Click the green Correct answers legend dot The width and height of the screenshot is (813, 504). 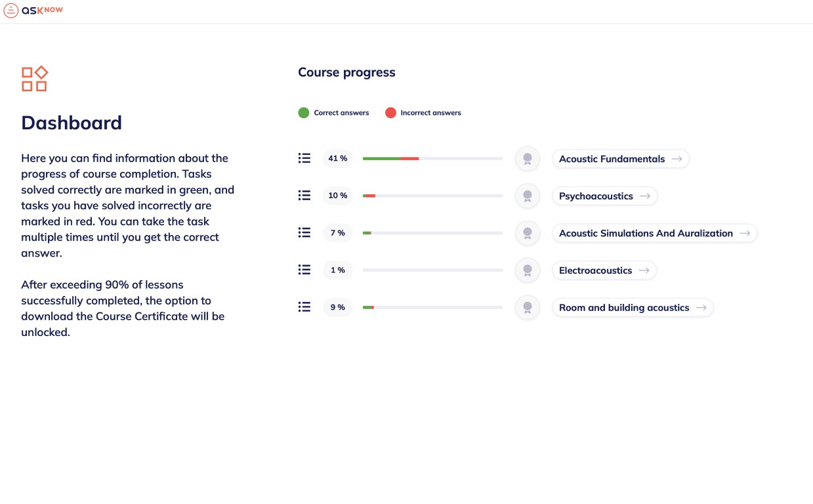click(304, 113)
